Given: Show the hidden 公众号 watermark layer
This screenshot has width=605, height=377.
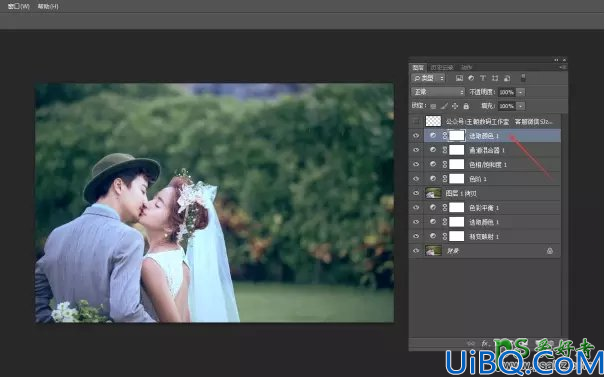Looking at the screenshot, I should 416,121.
